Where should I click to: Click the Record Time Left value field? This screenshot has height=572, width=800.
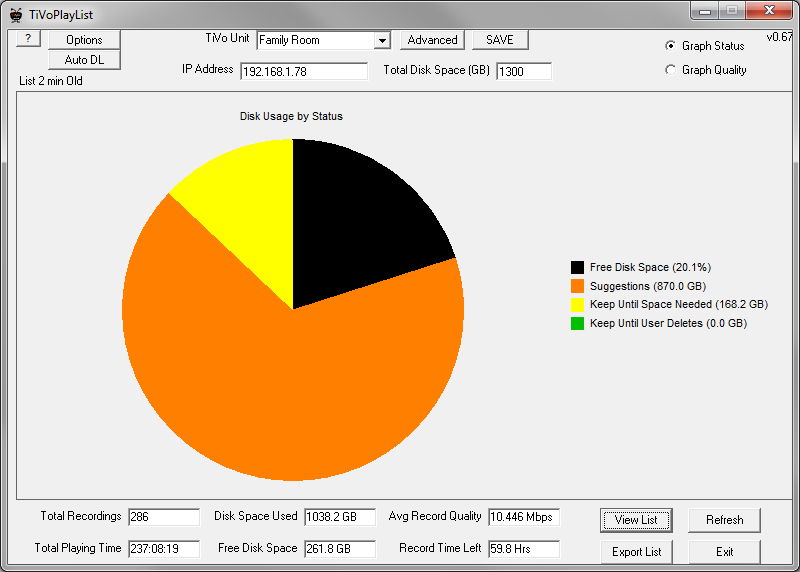click(524, 549)
